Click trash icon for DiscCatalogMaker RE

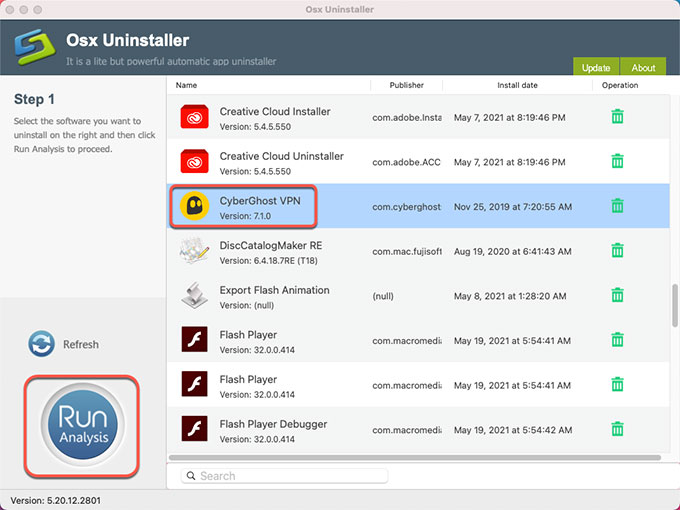(x=617, y=251)
